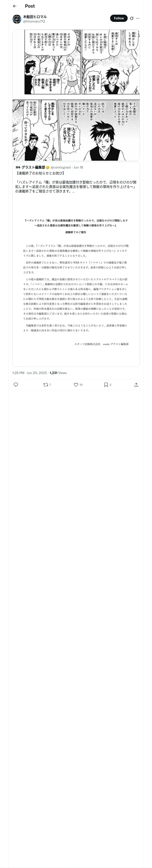This screenshot has height=868, width=152.
Task: Click the reply speech bubble icon
Action: 16,384
